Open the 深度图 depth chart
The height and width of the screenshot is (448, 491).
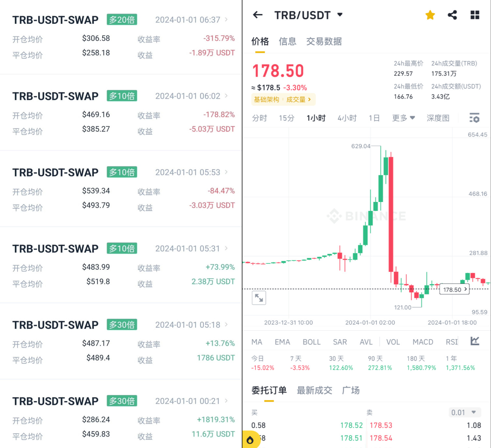[x=438, y=118]
